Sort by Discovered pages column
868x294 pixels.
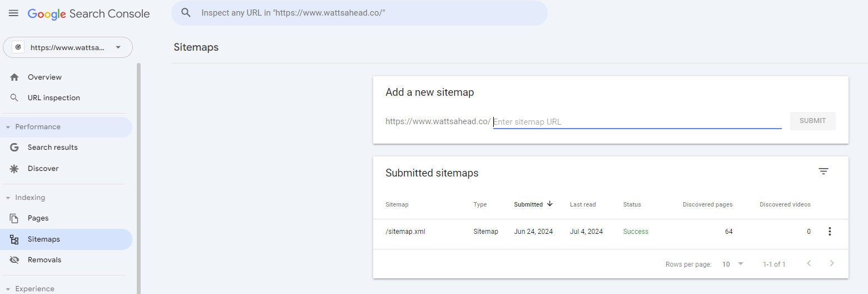click(707, 204)
